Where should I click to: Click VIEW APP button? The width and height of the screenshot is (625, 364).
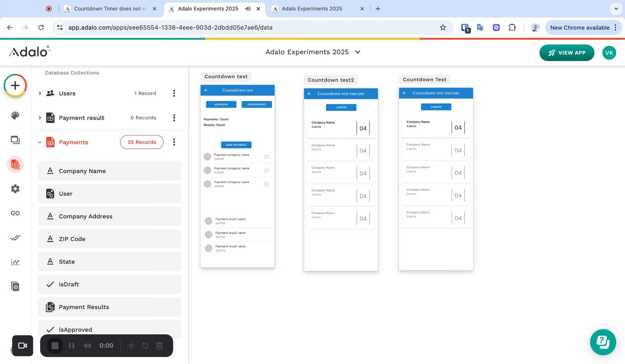[567, 53]
